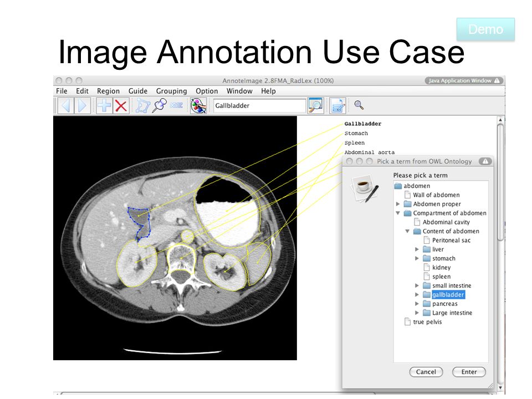The image size is (532, 399).
Task: Click the Java coffee cup icon in dialog
Action: click(365, 188)
